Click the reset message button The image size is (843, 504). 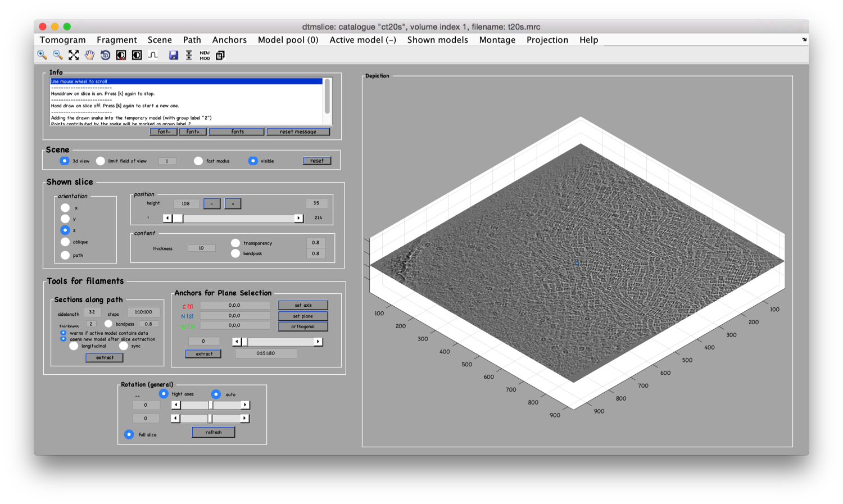click(x=298, y=131)
